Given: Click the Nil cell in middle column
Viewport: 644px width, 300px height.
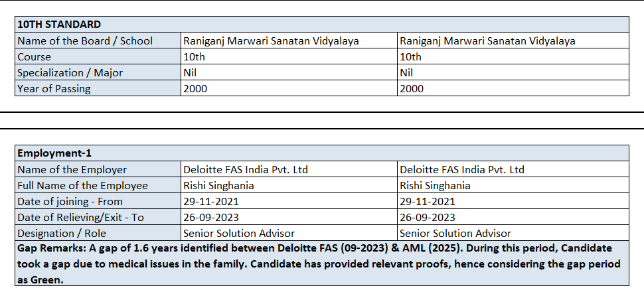Looking at the screenshot, I should pos(191,72).
